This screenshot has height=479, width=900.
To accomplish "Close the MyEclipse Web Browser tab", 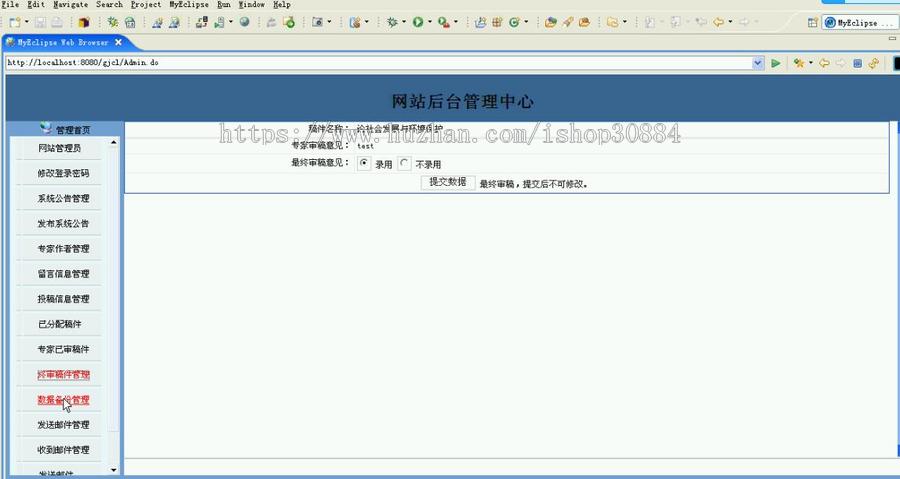I will coord(118,42).
